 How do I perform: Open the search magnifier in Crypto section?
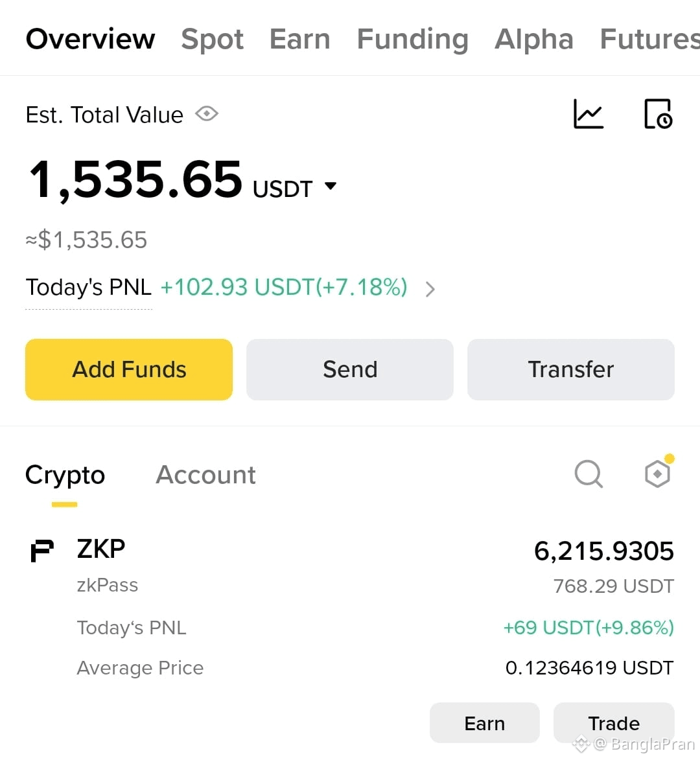click(x=589, y=474)
